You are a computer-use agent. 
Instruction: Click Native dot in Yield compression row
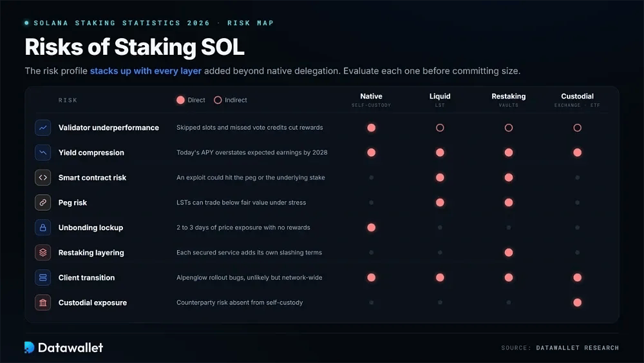[372, 153]
